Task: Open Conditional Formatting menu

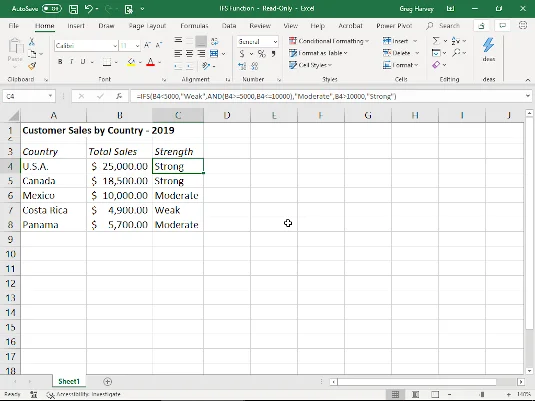Action: [x=329, y=41]
